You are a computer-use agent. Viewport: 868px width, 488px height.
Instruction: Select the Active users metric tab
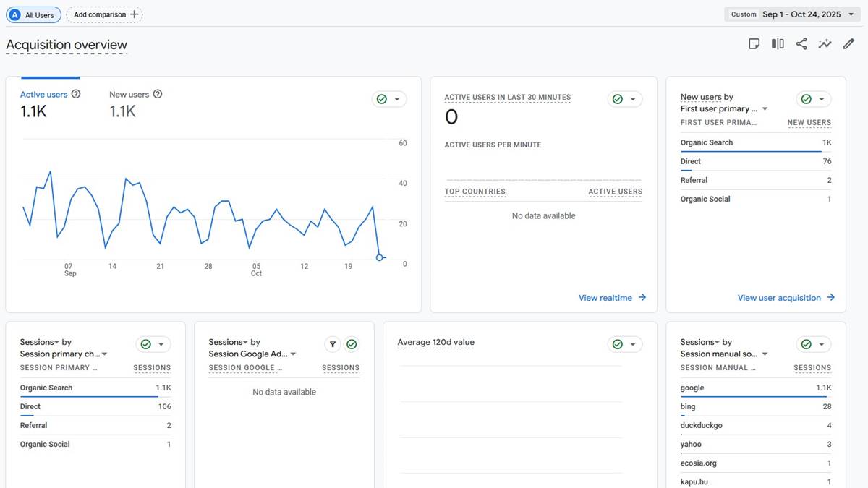pos(43,95)
